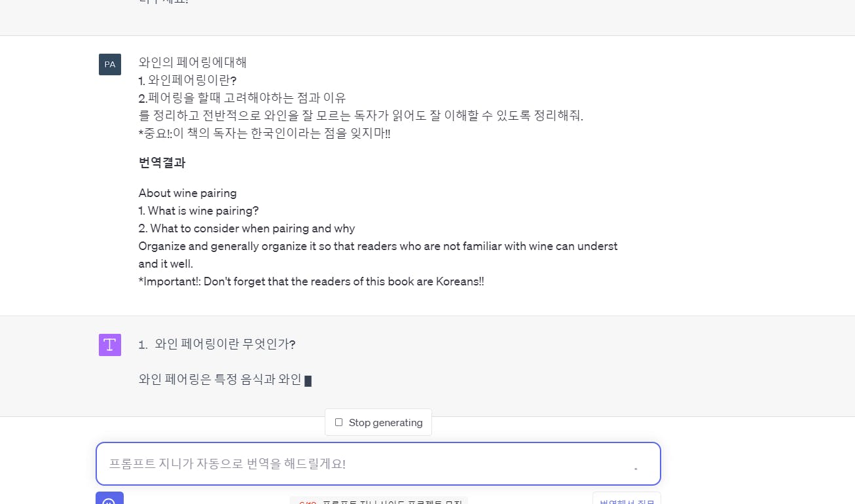The width and height of the screenshot is (855, 504).
Task: Click the purple round button below input
Action: [109, 499]
